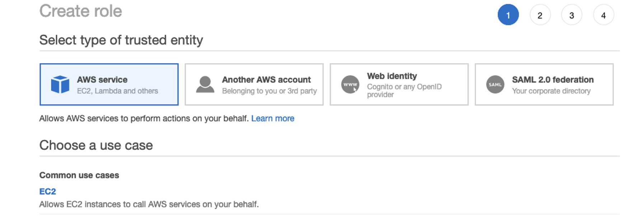Click the EC2 instances description line
The width and height of the screenshot is (644, 216).
pos(149,205)
